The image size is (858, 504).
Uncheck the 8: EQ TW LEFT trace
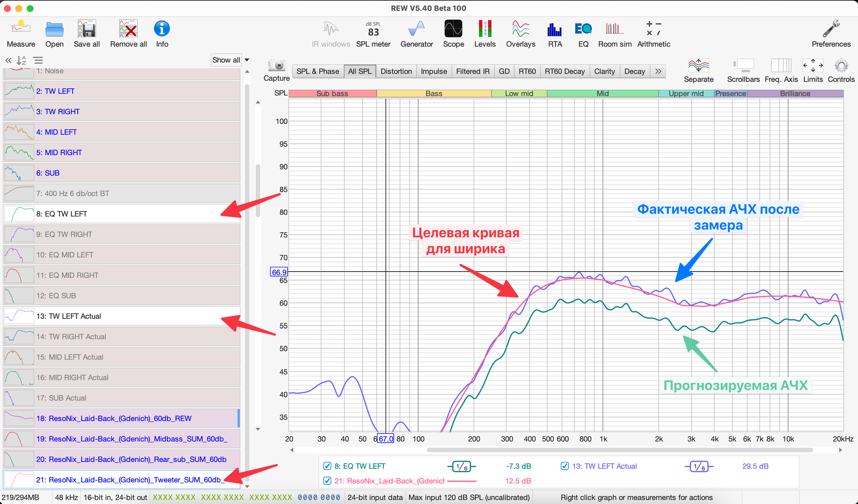[327, 466]
